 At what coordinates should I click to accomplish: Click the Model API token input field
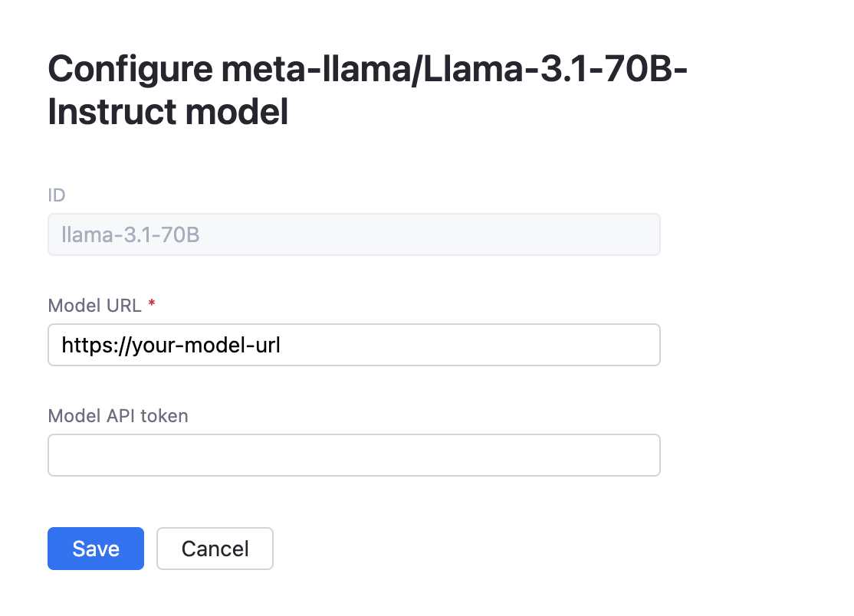(x=353, y=455)
